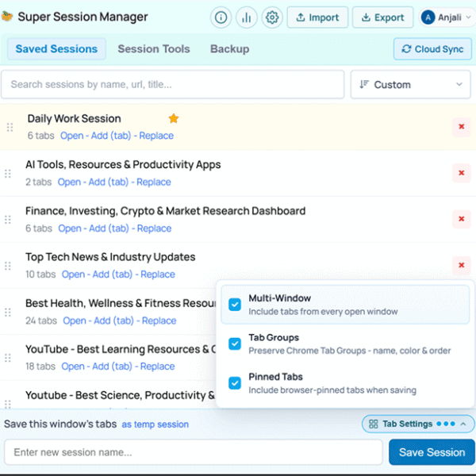Open the statistics bar chart icon
This screenshot has width=476, height=476.
pos(247,17)
